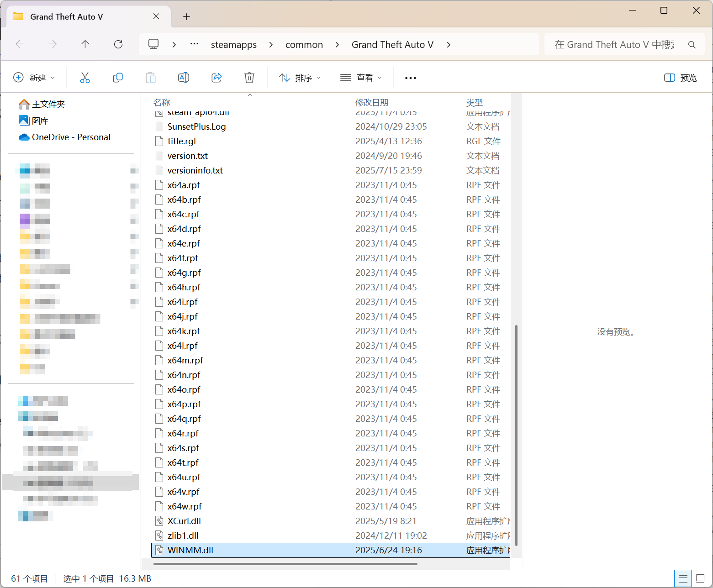The height and width of the screenshot is (588, 713).
Task: Sort files by 修改日期 column header
Action: tap(372, 103)
